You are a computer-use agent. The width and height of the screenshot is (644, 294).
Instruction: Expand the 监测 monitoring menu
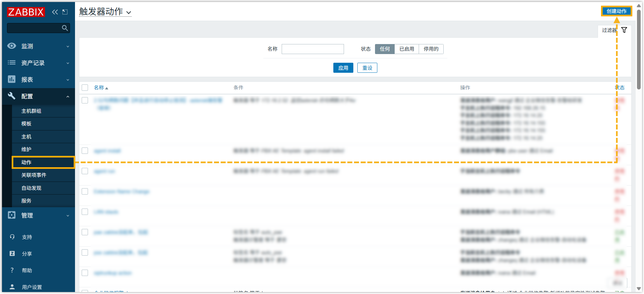tap(38, 46)
